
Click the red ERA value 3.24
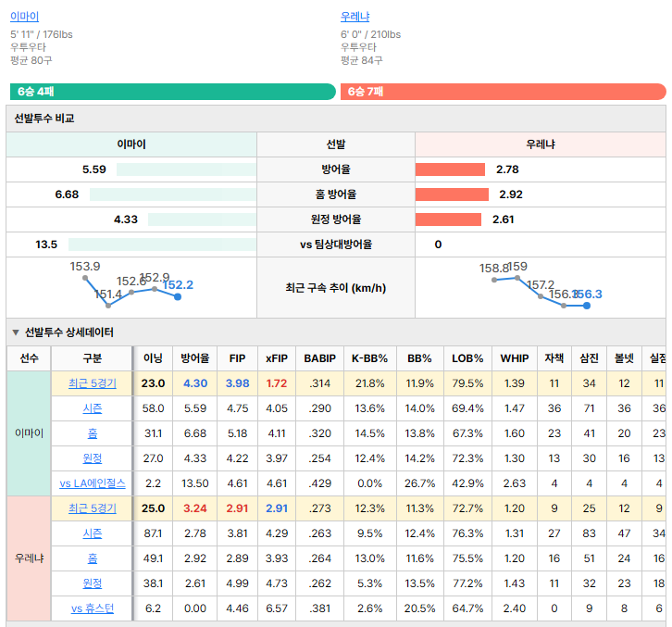coord(195,508)
